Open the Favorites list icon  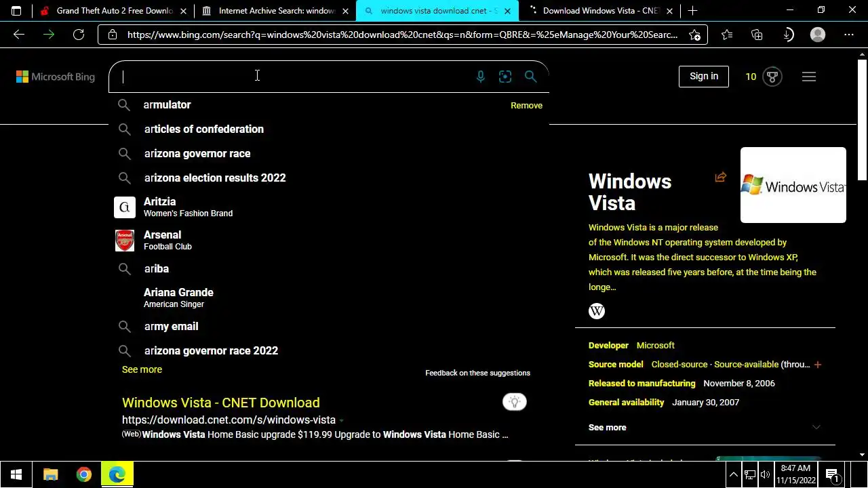coord(727,35)
